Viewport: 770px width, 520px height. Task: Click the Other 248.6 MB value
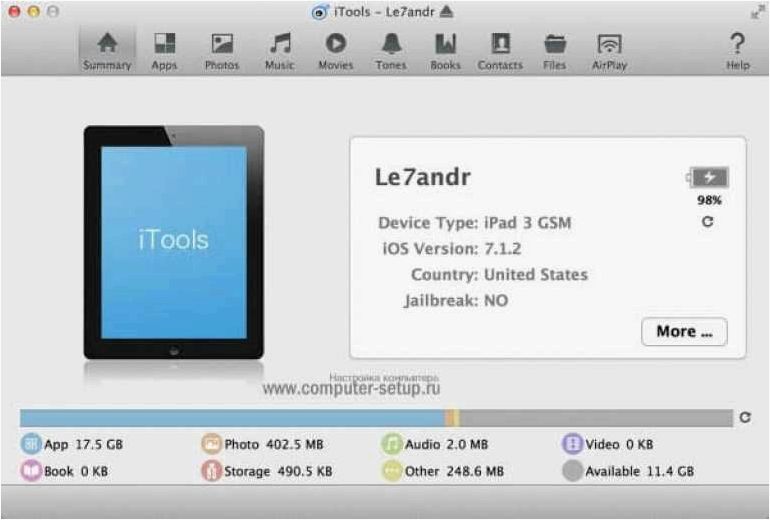pyautogui.click(x=475, y=471)
